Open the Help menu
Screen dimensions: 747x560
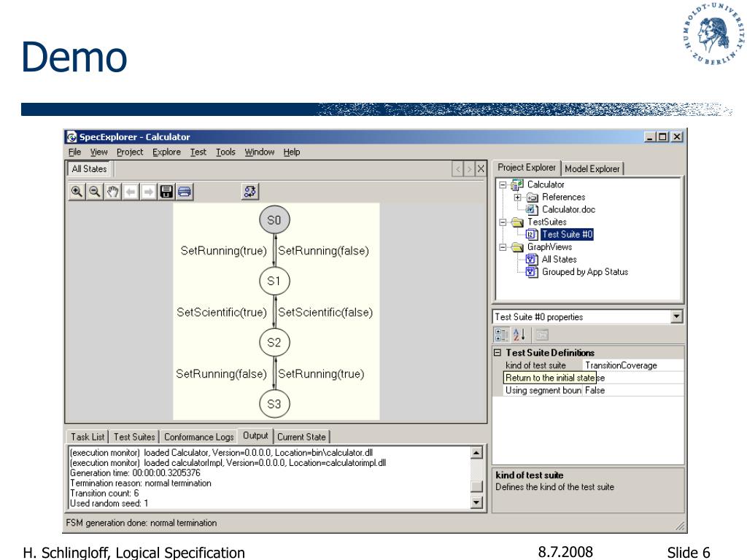(x=292, y=152)
